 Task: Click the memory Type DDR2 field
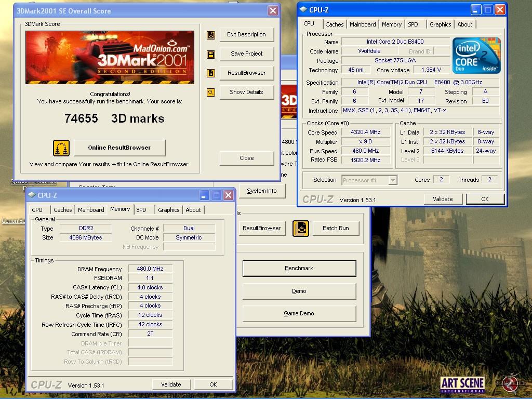tap(86, 229)
